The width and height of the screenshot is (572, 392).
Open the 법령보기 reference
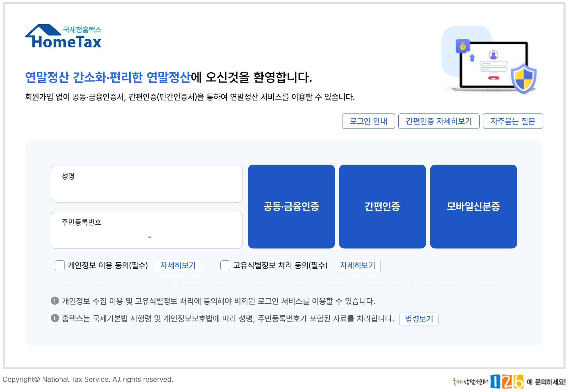point(419,319)
